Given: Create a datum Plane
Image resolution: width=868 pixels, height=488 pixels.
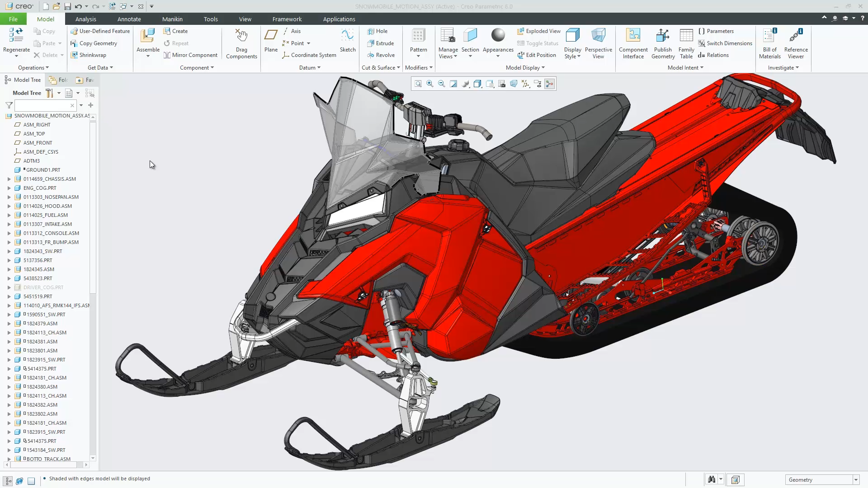Looking at the screenshot, I should tap(271, 40).
